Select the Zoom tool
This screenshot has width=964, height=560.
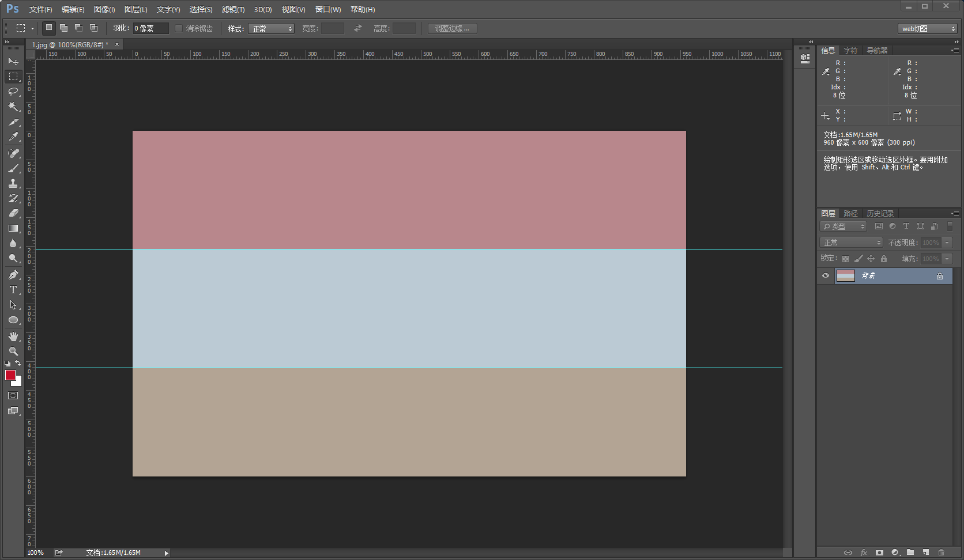point(13,351)
